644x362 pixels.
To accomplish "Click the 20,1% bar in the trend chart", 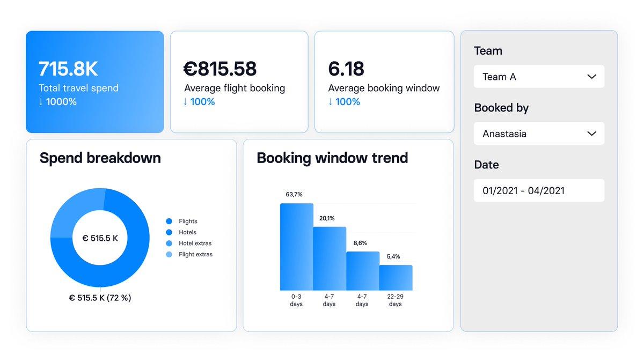I will click(x=330, y=258).
